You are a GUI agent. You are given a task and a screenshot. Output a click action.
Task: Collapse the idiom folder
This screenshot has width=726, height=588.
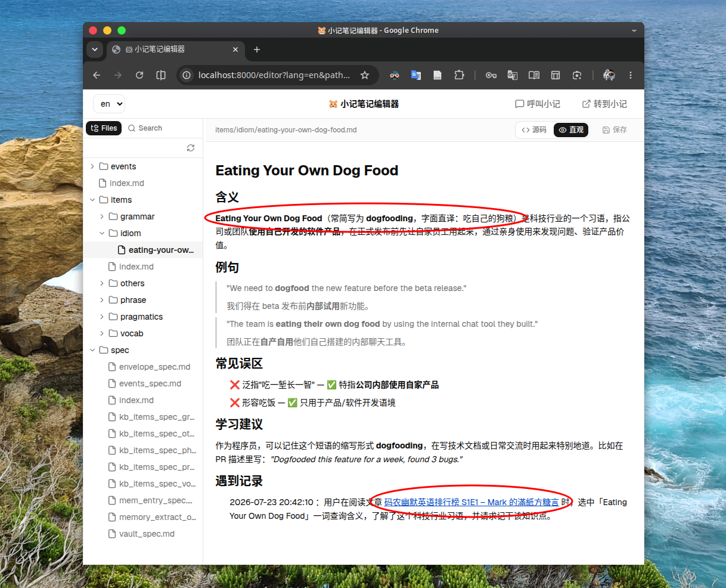(102, 233)
